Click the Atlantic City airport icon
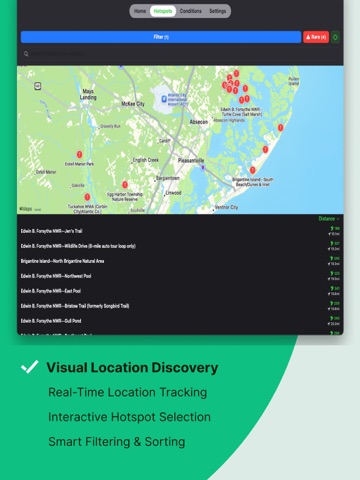360x480 pixels. (x=164, y=99)
